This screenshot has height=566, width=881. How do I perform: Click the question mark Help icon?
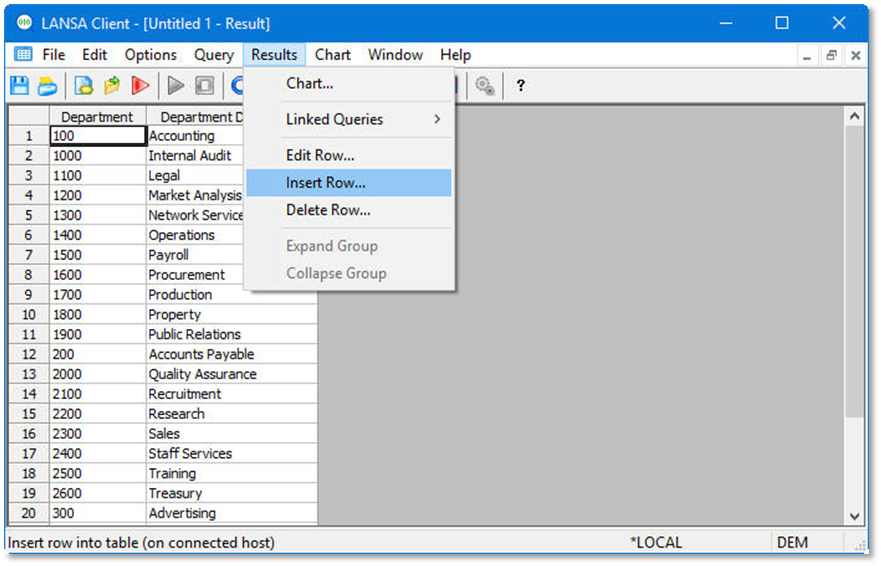point(520,85)
